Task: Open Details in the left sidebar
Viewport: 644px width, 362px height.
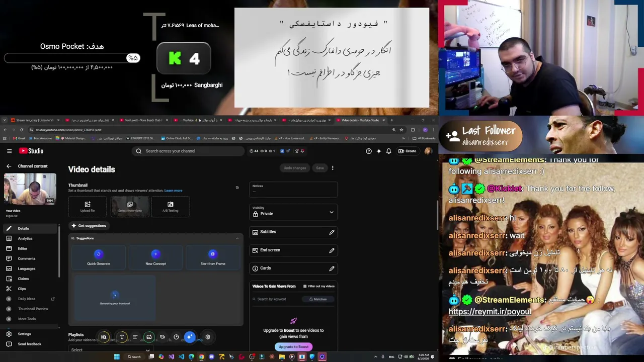Action: point(31,228)
